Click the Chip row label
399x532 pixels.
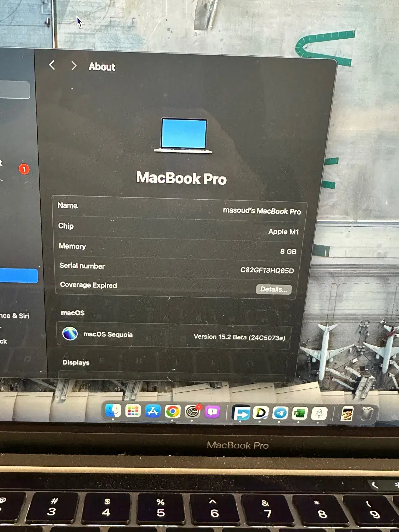(66, 226)
